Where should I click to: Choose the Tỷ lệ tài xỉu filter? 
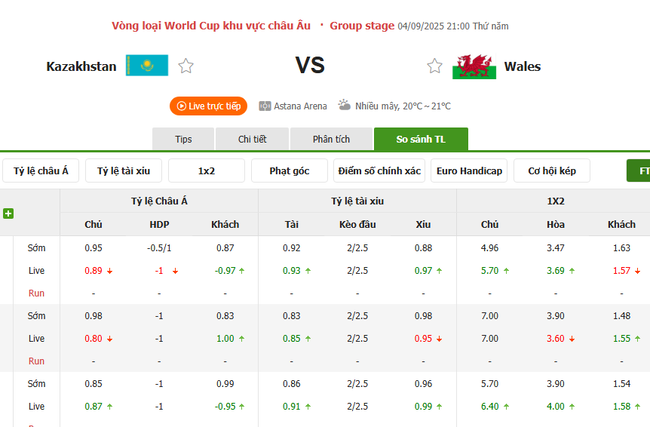coord(123,171)
